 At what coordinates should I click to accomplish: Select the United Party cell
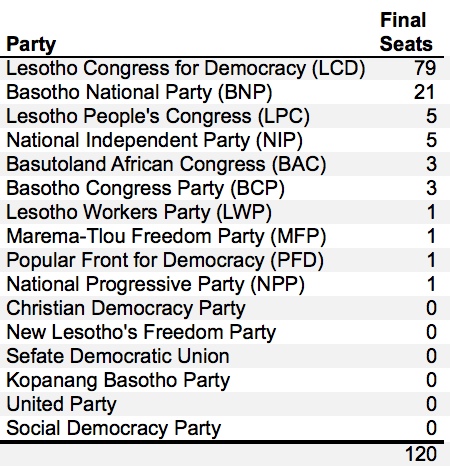click(61, 405)
